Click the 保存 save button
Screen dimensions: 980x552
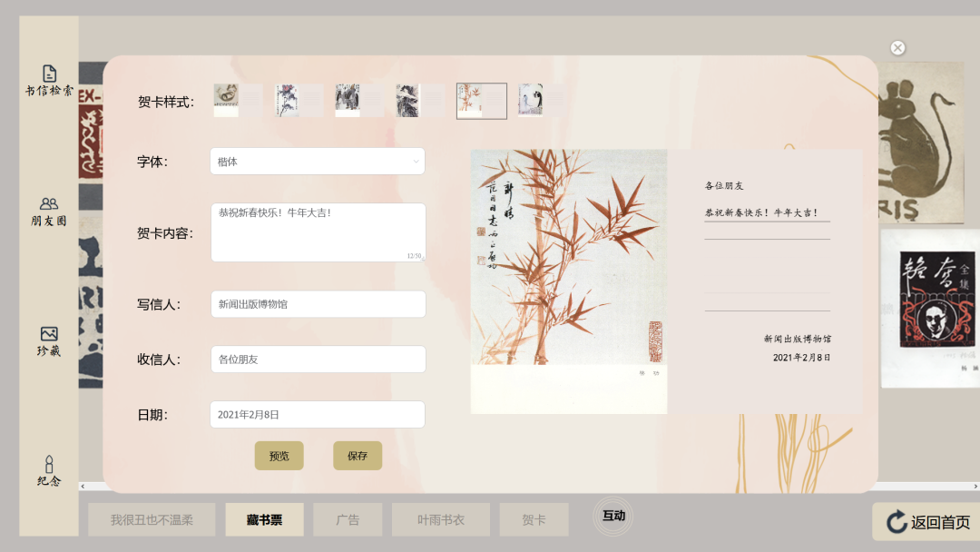point(358,456)
